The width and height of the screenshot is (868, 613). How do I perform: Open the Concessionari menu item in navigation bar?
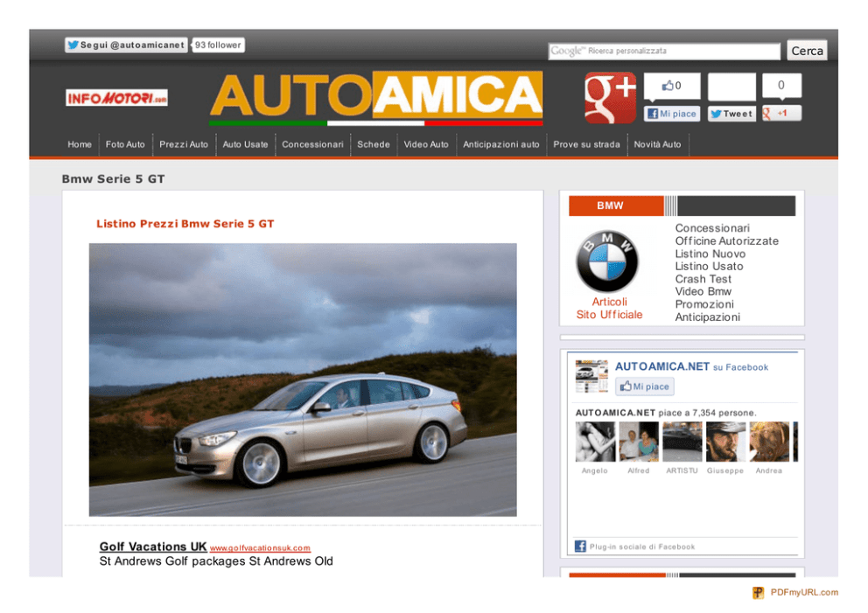(x=312, y=144)
